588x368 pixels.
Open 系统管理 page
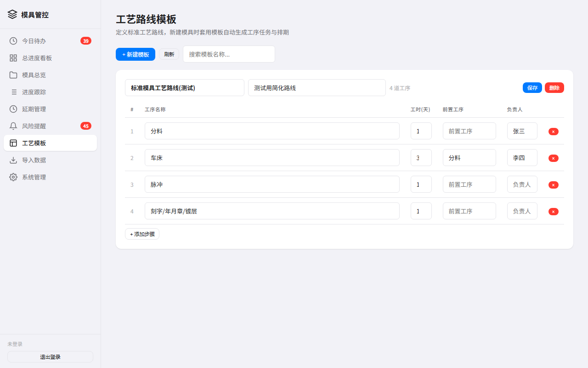point(50,177)
